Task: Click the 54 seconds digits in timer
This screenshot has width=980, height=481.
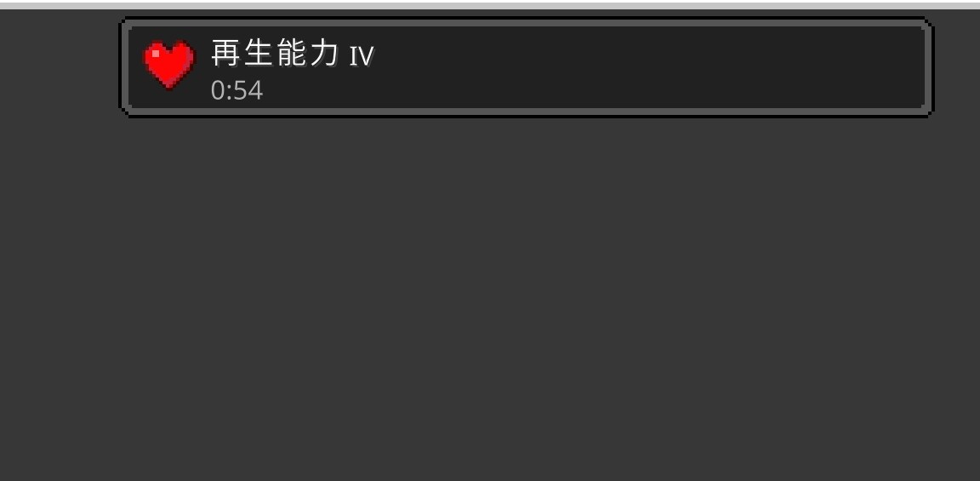Action: [248, 91]
